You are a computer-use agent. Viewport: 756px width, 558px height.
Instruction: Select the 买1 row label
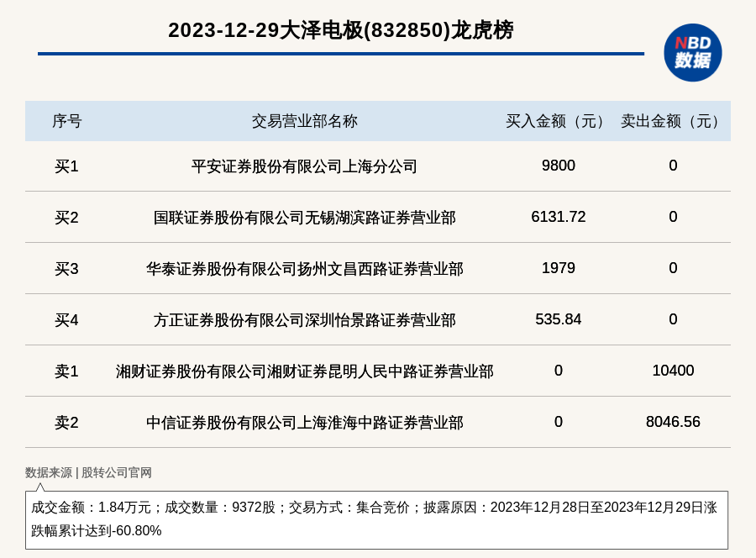(66, 166)
